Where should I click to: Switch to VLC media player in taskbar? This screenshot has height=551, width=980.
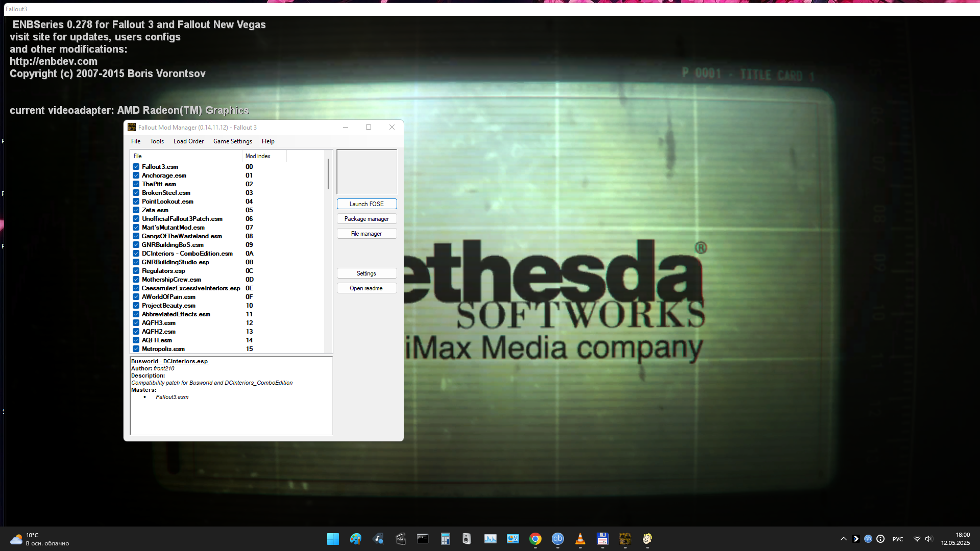click(x=580, y=539)
